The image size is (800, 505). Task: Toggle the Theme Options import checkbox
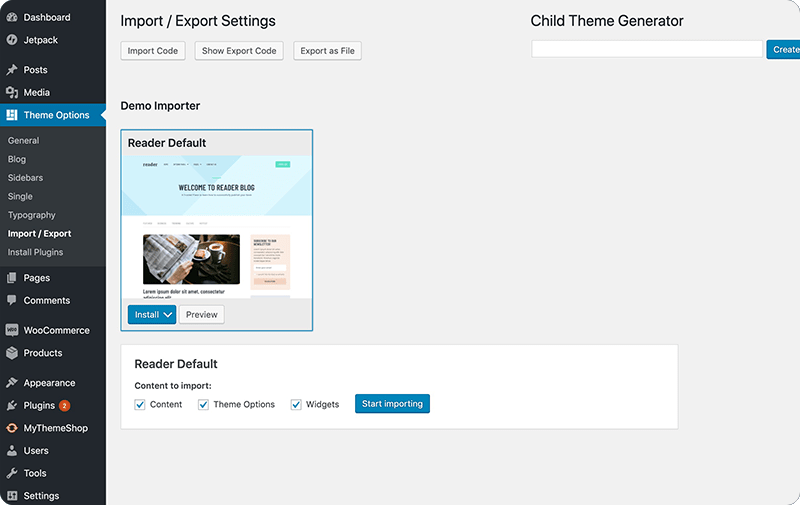pyautogui.click(x=203, y=405)
